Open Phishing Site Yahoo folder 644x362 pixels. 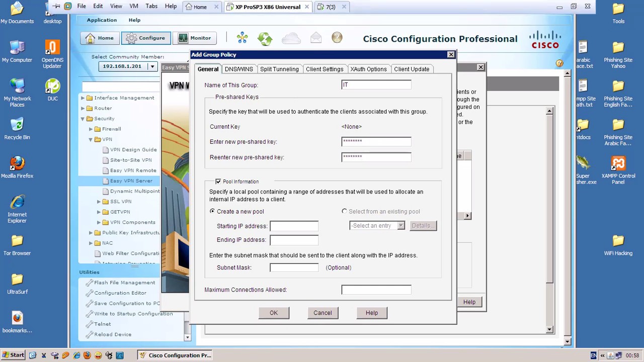[x=618, y=54]
